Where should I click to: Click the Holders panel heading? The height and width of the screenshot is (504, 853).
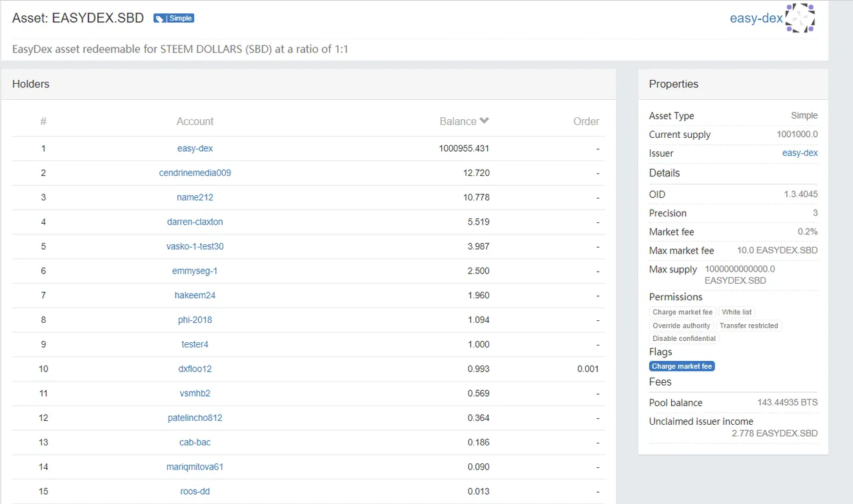click(x=31, y=84)
